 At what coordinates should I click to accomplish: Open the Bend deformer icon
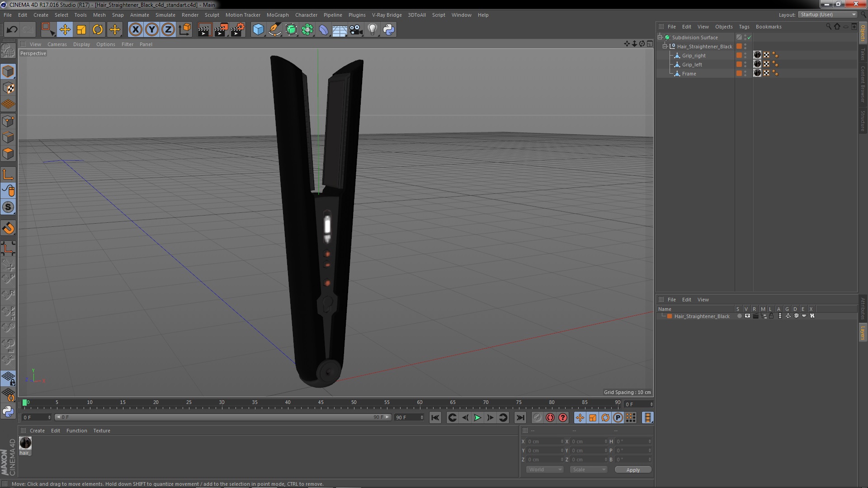pos(324,30)
